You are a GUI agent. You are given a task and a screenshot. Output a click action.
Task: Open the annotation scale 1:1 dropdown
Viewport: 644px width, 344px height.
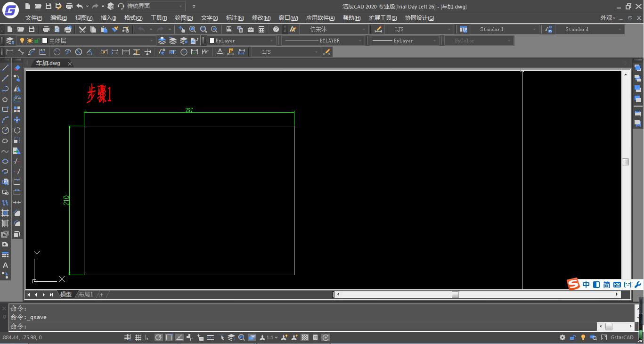(269, 337)
